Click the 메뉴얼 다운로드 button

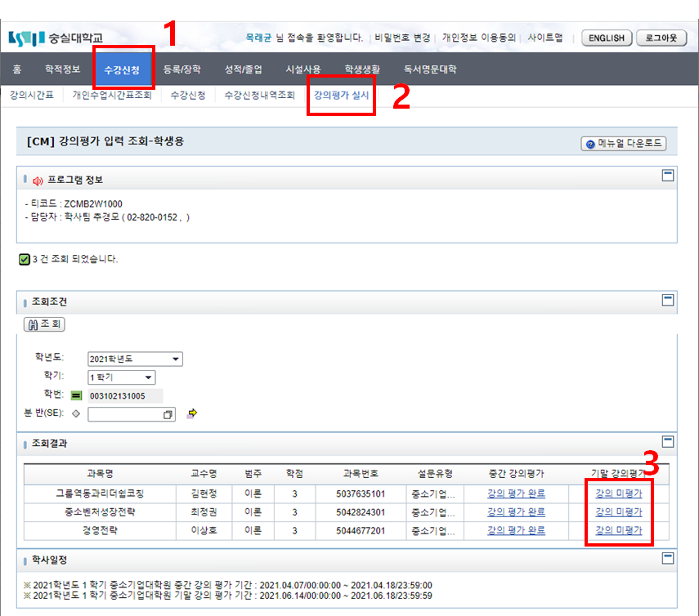coord(624,144)
